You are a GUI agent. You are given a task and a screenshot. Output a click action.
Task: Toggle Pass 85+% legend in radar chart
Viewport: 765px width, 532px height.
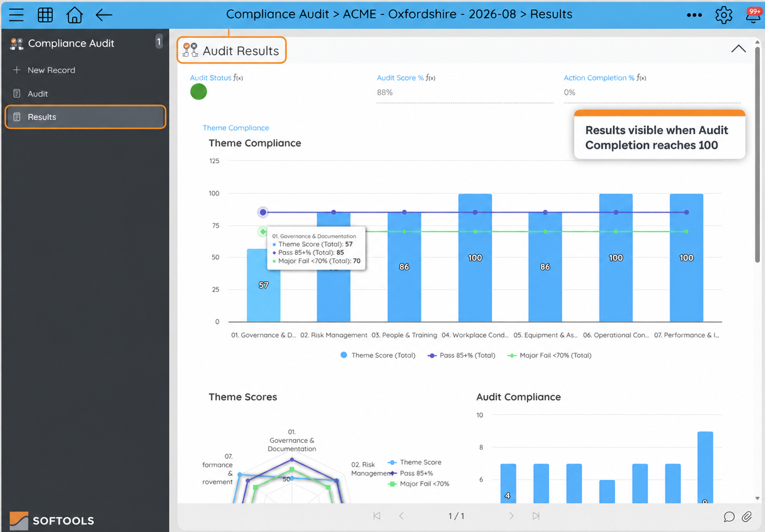(410, 473)
